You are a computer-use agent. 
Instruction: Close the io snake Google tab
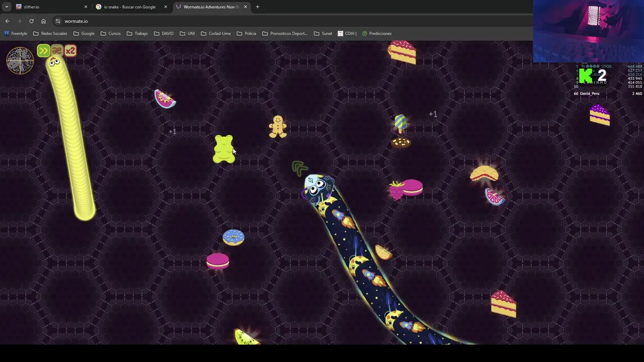[x=166, y=7]
